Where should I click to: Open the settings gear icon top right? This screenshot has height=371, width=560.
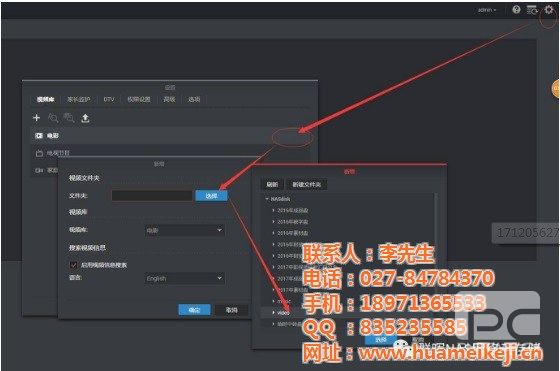[549, 10]
